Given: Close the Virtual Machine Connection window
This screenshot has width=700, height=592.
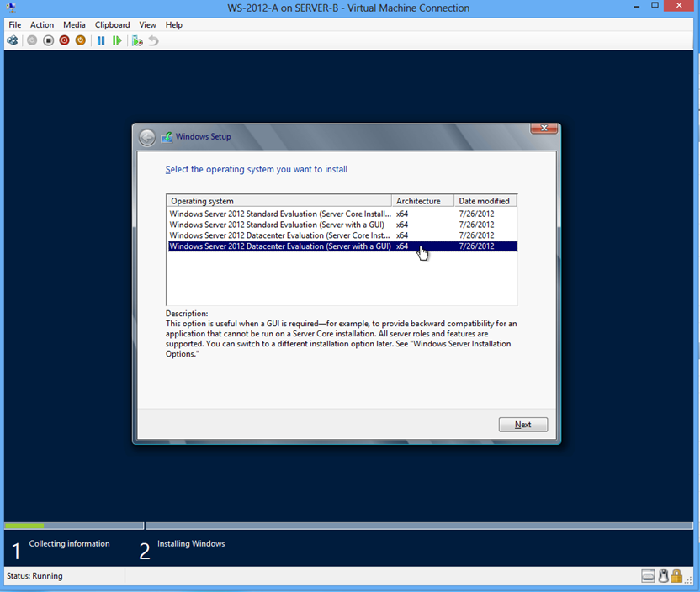Looking at the screenshot, I should click(x=679, y=6).
